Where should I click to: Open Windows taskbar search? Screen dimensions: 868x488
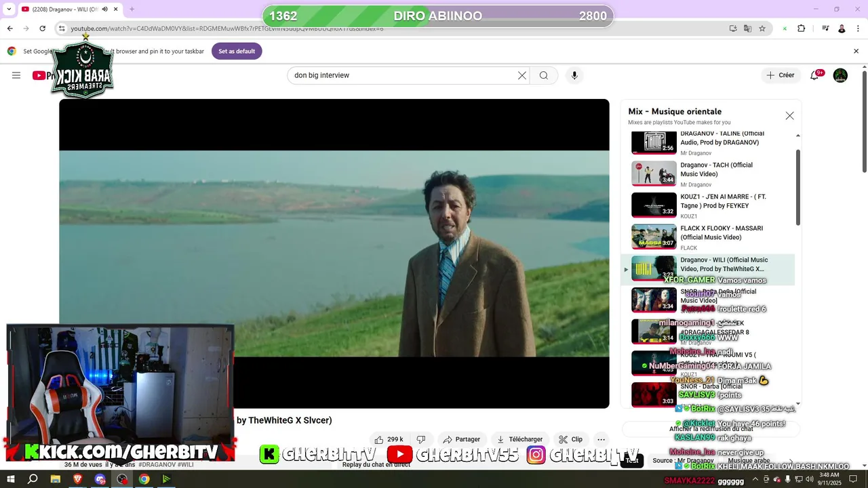click(x=33, y=479)
